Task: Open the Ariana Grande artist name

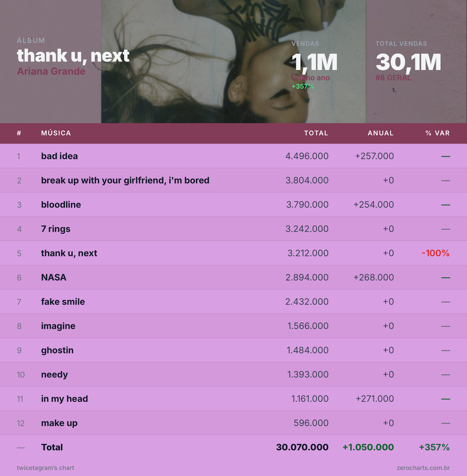Action: click(51, 71)
